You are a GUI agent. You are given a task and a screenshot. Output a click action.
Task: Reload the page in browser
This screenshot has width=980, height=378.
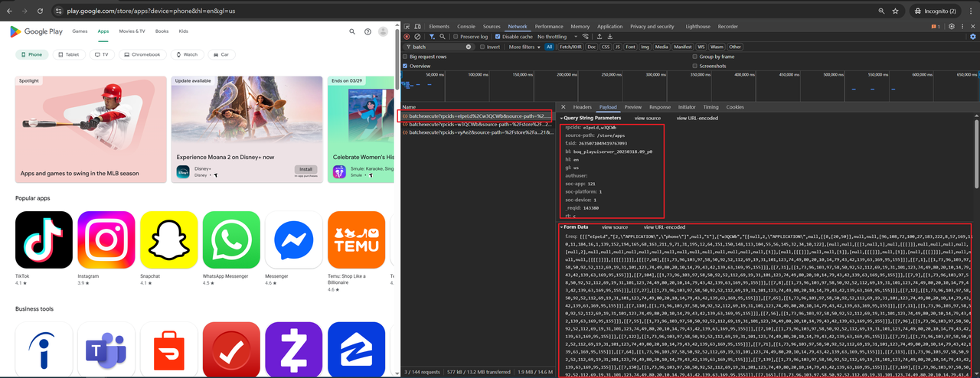[x=41, y=11]
